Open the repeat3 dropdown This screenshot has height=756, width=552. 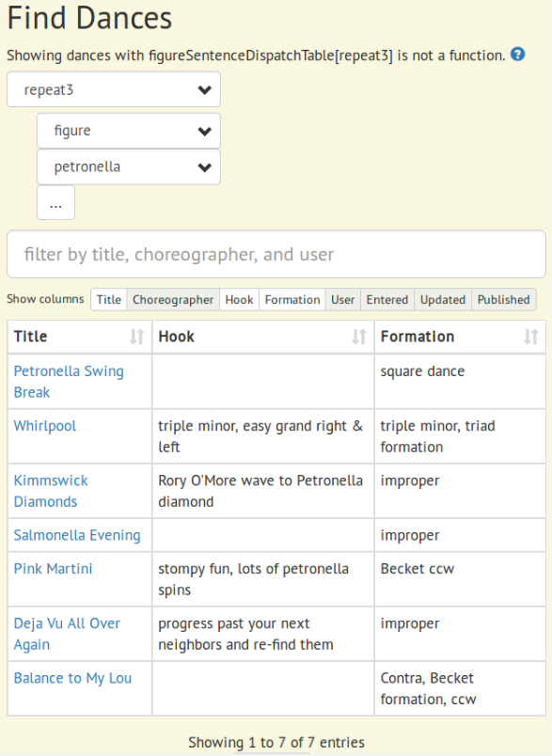point(114,89)
